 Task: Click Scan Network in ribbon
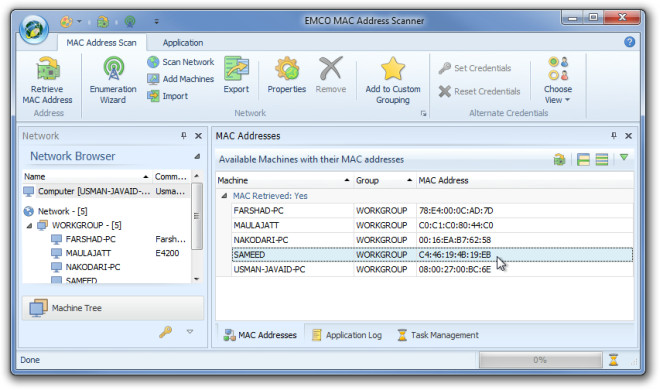click(x=181, y=62)
